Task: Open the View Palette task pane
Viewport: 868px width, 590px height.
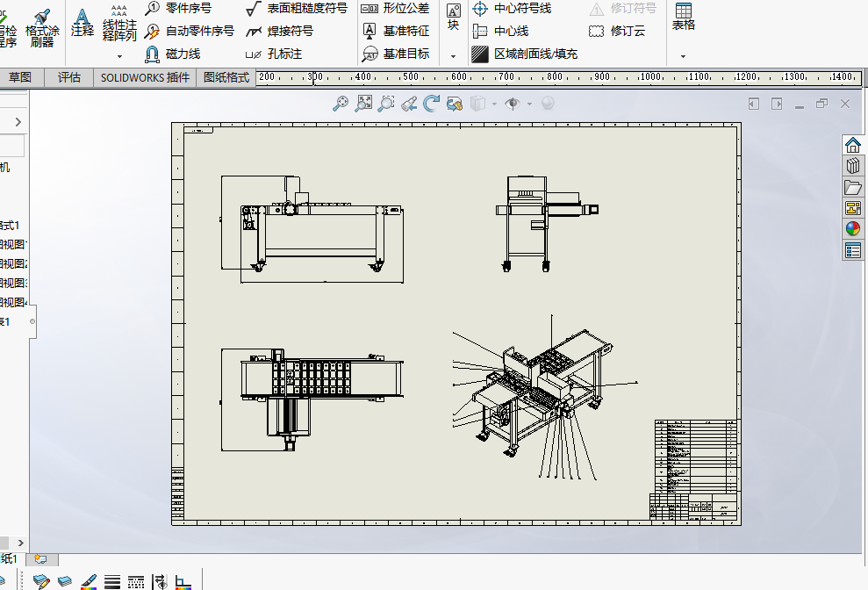Action: pos(853,208)
